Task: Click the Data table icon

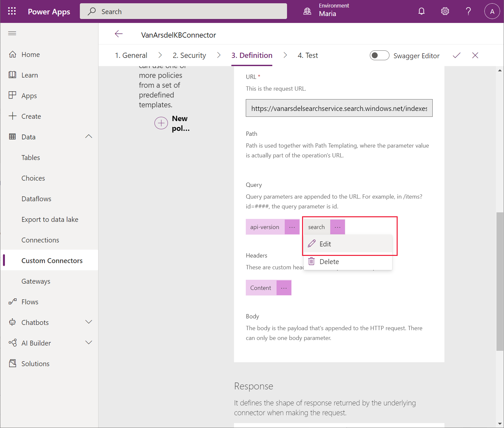Action: 12,137
